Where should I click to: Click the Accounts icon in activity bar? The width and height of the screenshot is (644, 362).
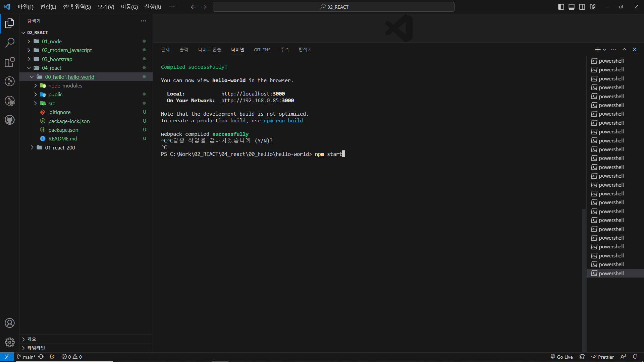[x=10, y=323]
